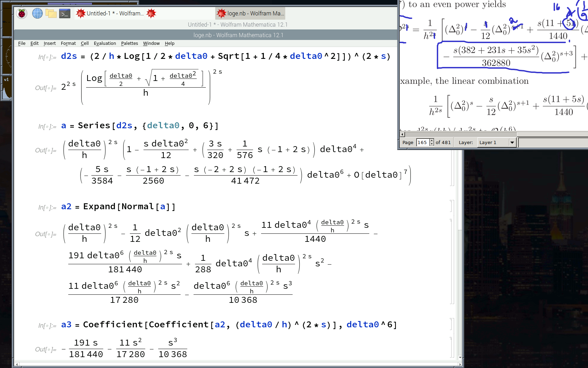Switch to Untitled-1 Wolfram taskbar window

[x=110, y=13]
